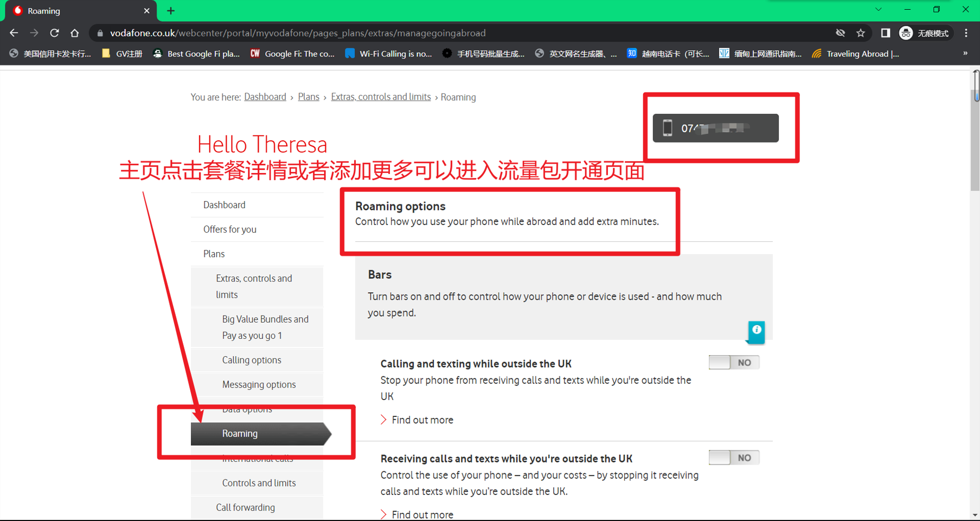Bookmark this page with the star icon
This screenshot has width=980, height=521.
point(861,33)
